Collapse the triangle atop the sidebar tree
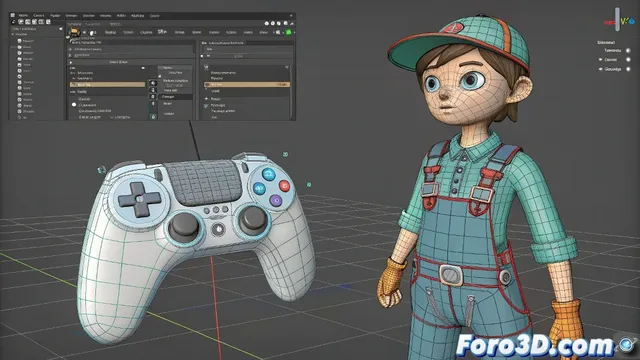Image resolution: width=640 pixels, height=360 pixels. (x=13, y=34)
